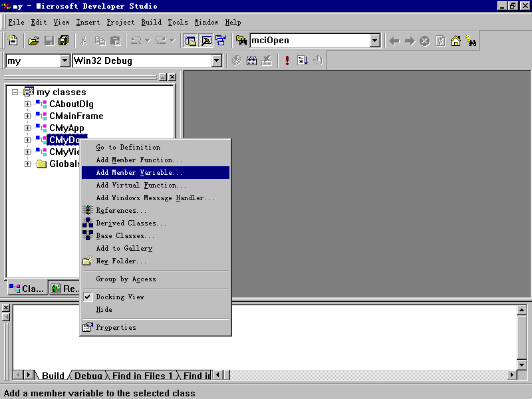Expand the CMyDoc class node
This screenshot has height=399, width=532.
[x=27, y=140]
